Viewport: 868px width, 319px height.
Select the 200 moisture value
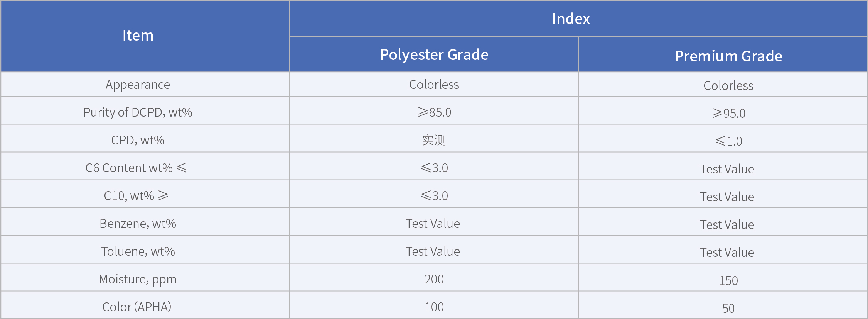(434, 279)
